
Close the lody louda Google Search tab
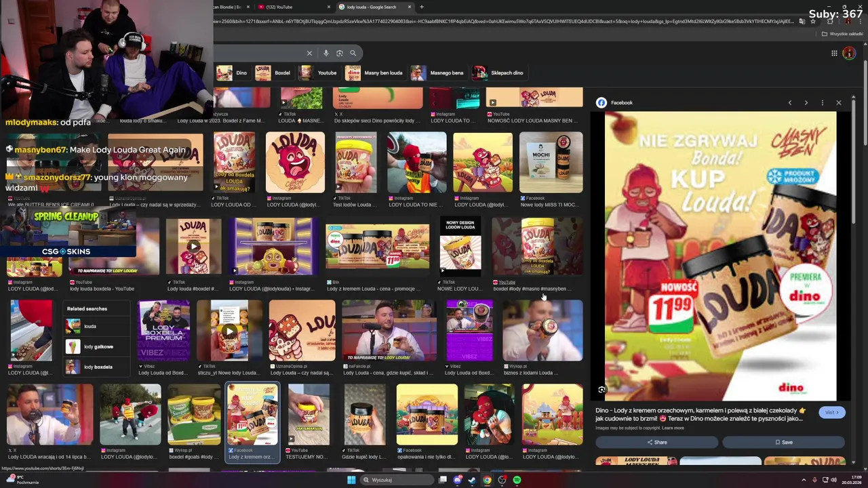pos(410,7)
